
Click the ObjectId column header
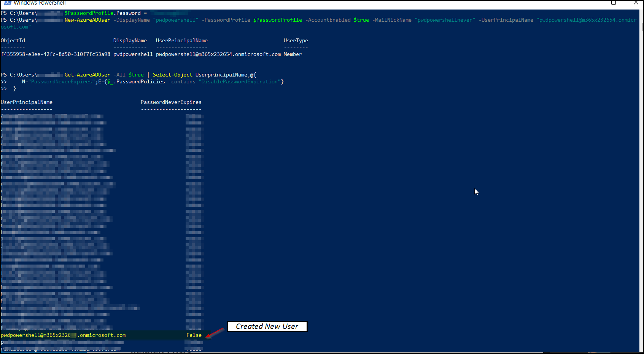[x=13, y=41]
